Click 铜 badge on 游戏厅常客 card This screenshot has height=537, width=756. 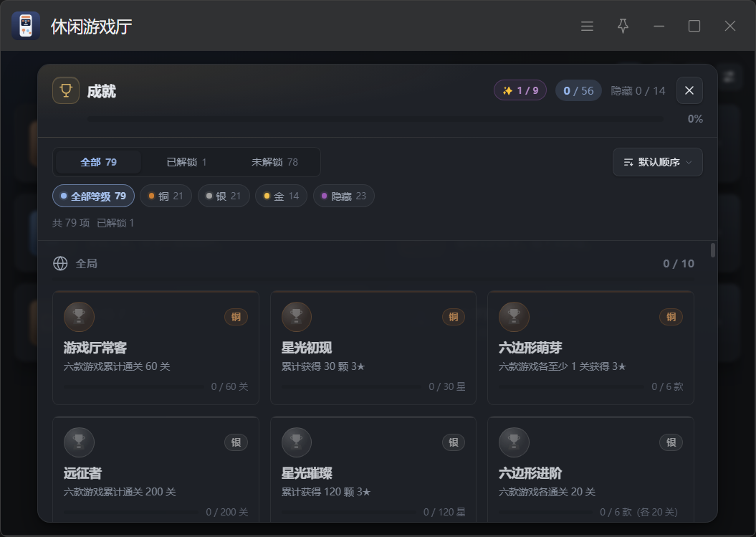236,316
